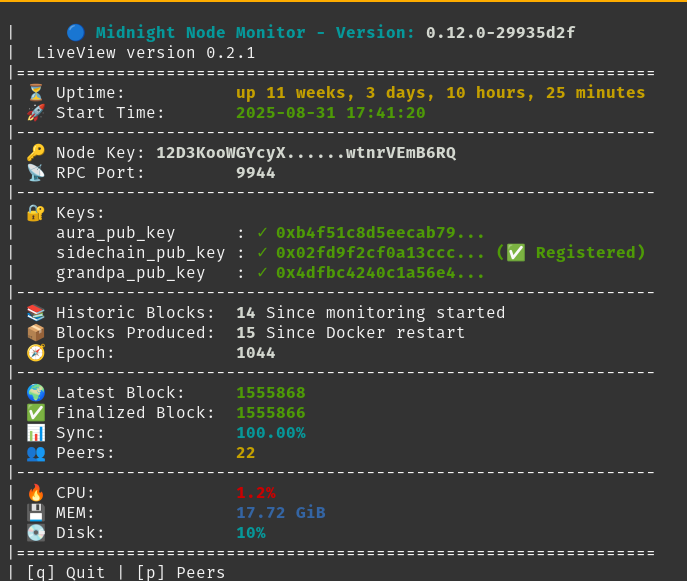Click the sidechain_pub_key label
The image size is (687, 581).
tap(141, 254)
